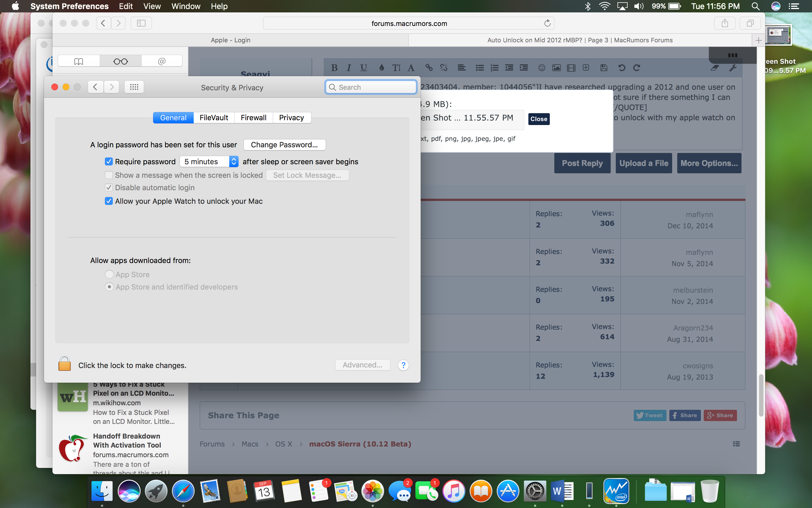
Task: Open insert options plus dropdown in editor
Action: (x=586, y=68)
